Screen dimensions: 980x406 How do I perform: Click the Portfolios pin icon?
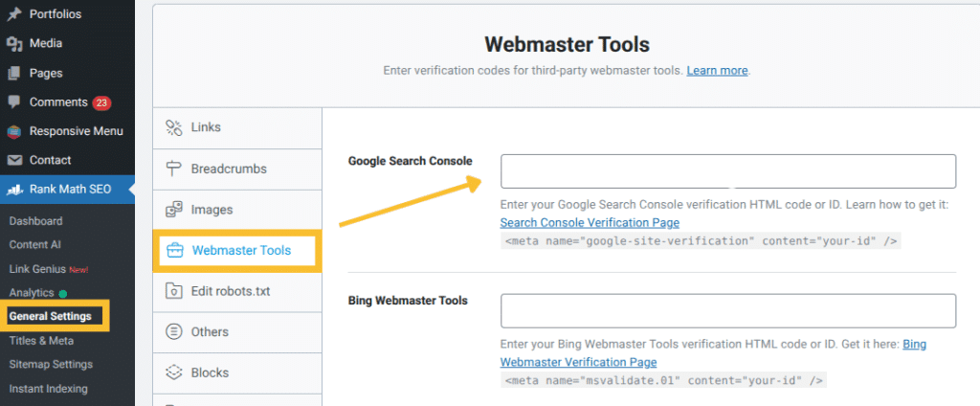coord(14,13)
